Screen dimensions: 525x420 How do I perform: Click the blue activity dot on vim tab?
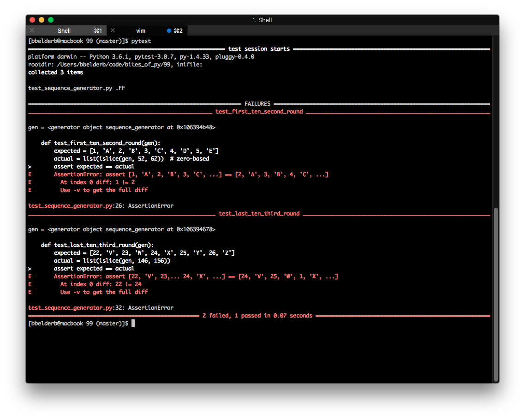(x=169, y=31)
